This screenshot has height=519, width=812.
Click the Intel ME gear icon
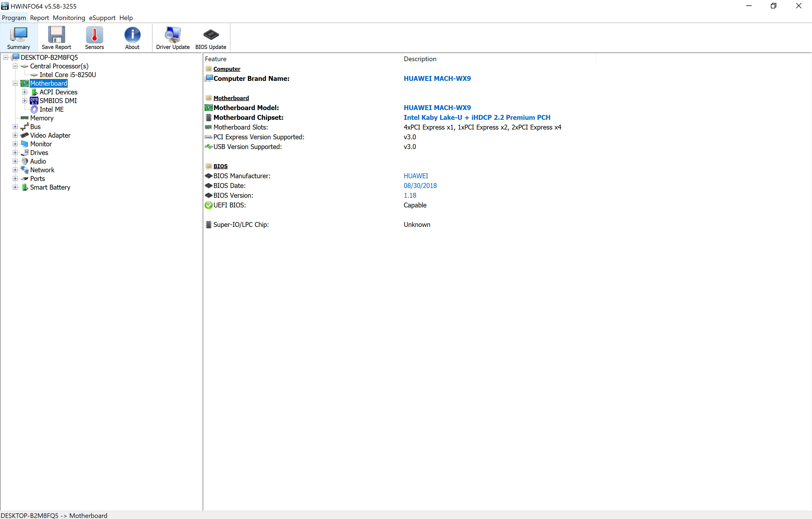click(34, 109)
